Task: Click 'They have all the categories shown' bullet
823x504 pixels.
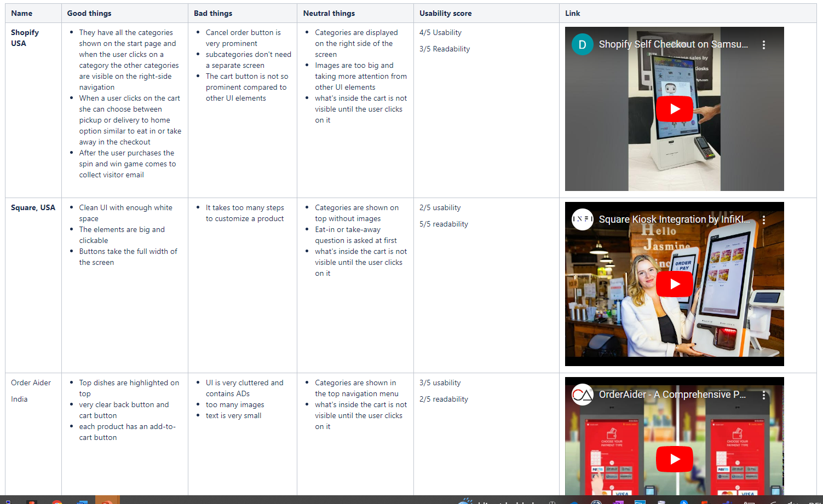Action: pos(129,60)
